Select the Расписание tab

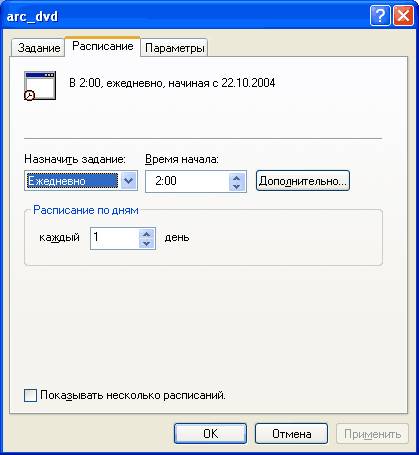[x=103, y=46]
